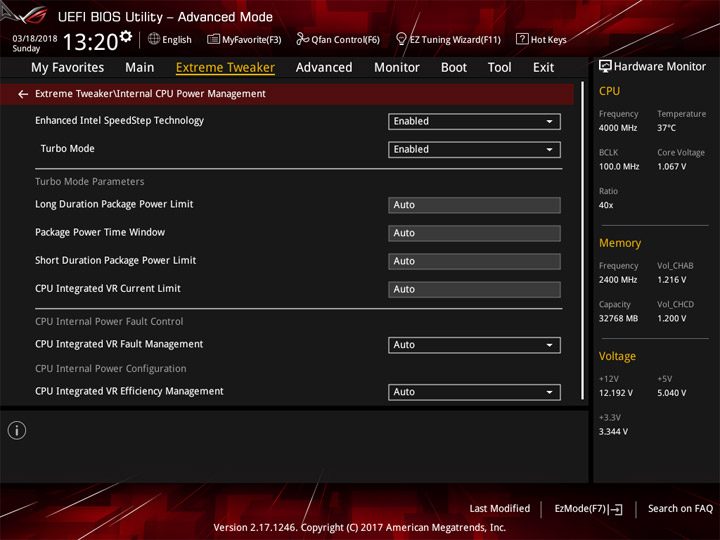
Task: Click the 12.192 V reading
Action: pyautogui.click(x=616, y=393)
